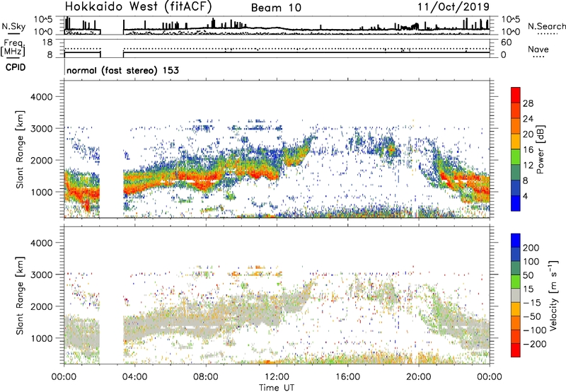Click the '12:00' time axis tick label

277,377
